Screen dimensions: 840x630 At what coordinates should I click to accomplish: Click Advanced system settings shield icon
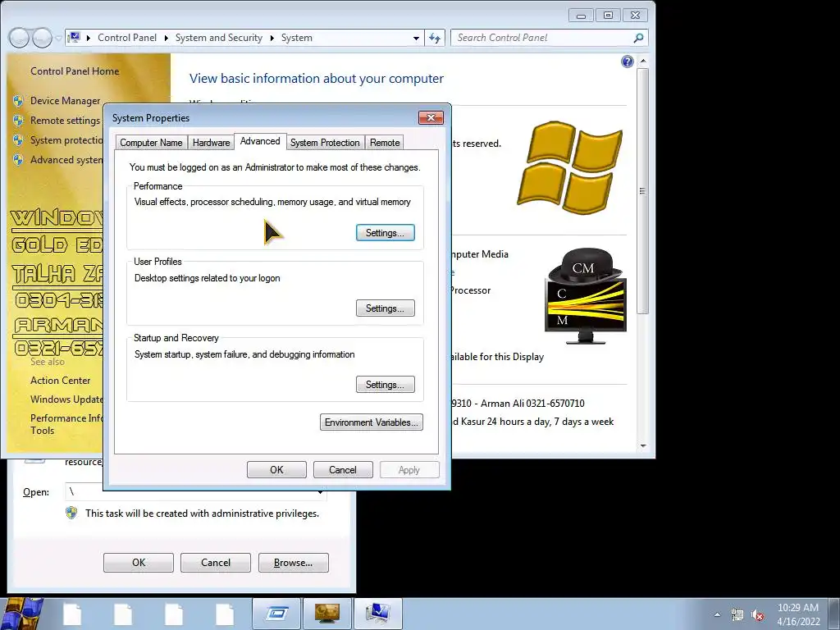[x=18, y=160]
